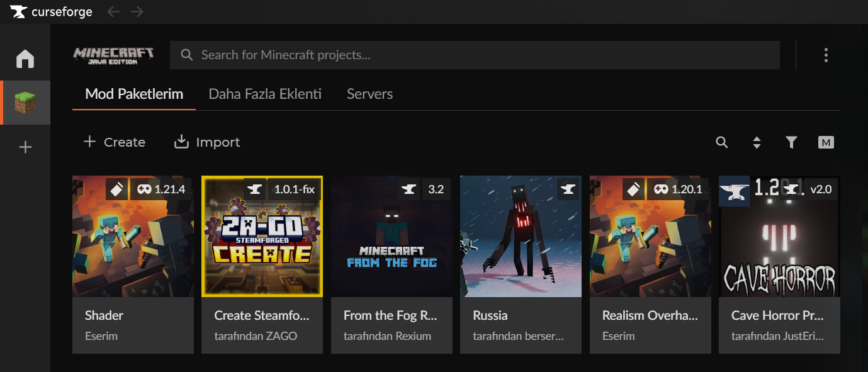Open the three-dot more options menu

pyautogui.click(x=826, y=55)
